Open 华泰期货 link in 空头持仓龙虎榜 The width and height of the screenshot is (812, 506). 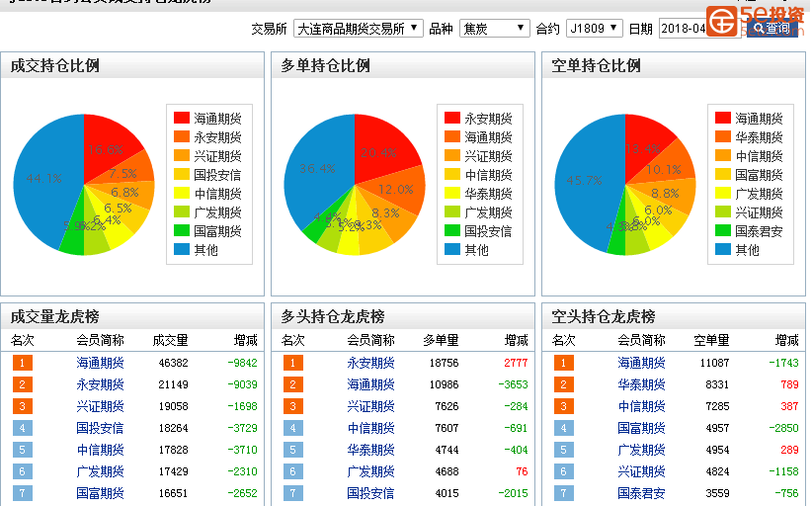tap(642, 384)
